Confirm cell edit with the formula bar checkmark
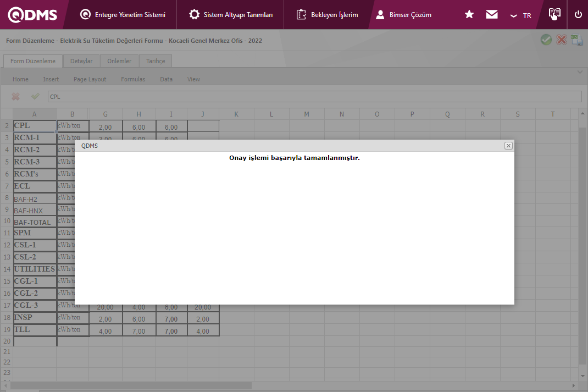Image resolution: width=588 pixels, height=392 pixels. click(x=35, y=96)
